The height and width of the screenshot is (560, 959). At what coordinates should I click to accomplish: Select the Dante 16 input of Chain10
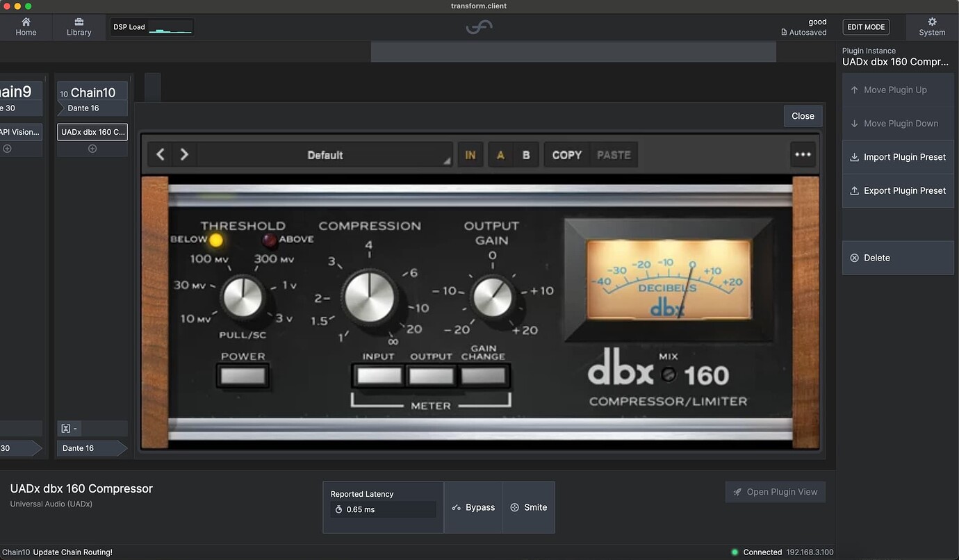[x=92, y=108]
